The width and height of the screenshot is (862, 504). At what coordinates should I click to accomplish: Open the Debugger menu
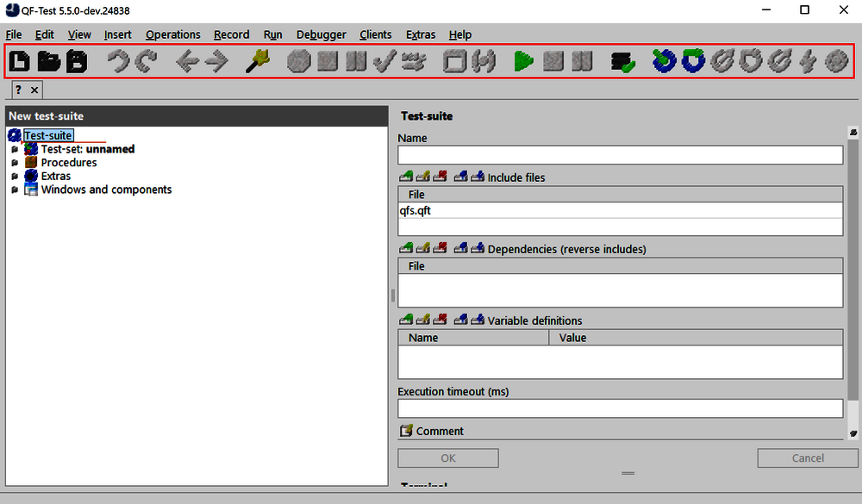pos(321,34)
